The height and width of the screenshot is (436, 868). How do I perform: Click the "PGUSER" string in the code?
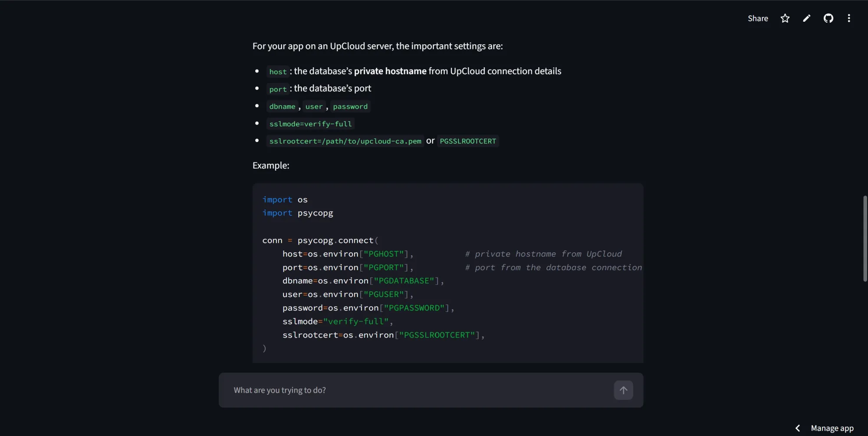(x=384, y=294)
